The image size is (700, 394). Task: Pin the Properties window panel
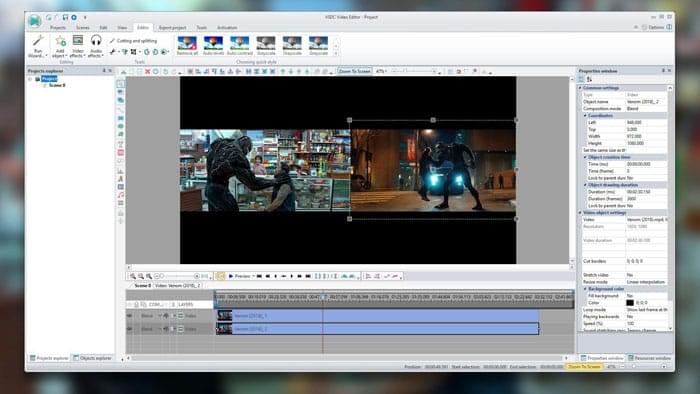coord(663,71)
